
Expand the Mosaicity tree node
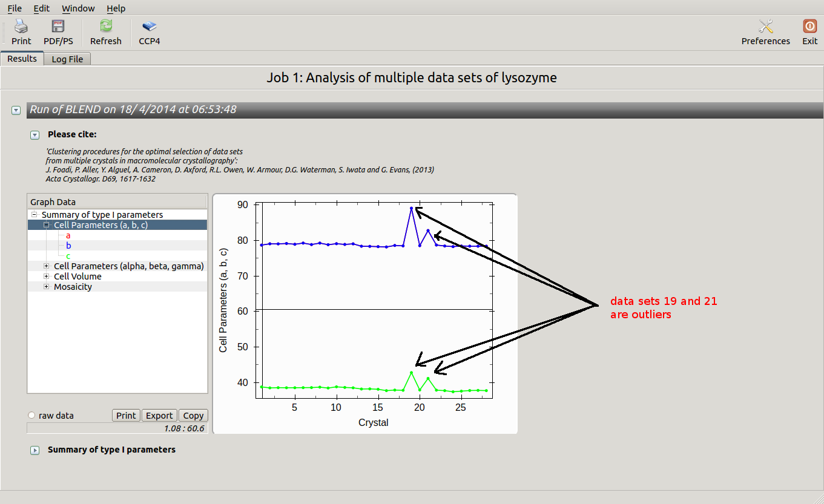47,287
